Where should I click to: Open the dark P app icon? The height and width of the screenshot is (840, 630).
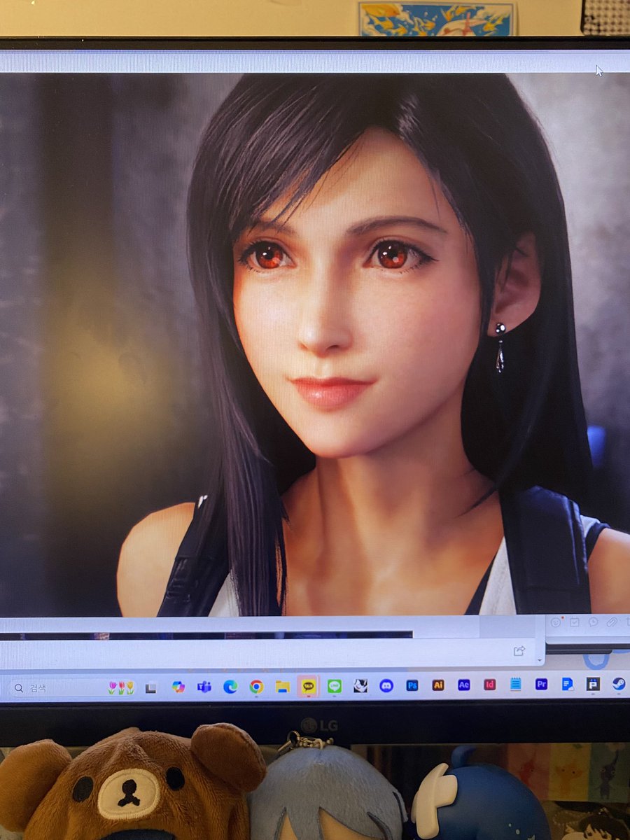pos(593,684)
